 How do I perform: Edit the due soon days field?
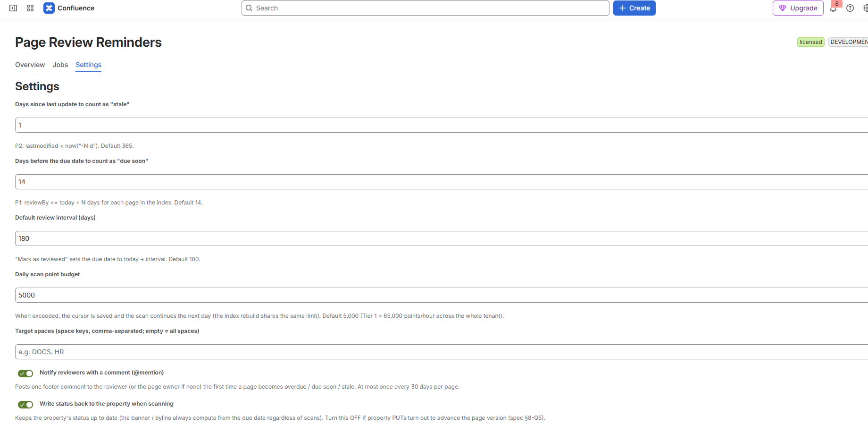[442, 182]
